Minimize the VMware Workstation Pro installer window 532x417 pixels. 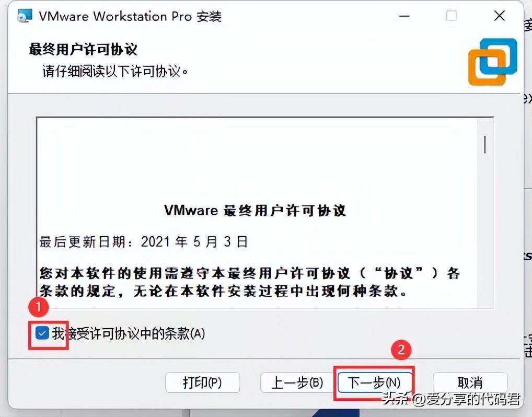tap(404, 16)
